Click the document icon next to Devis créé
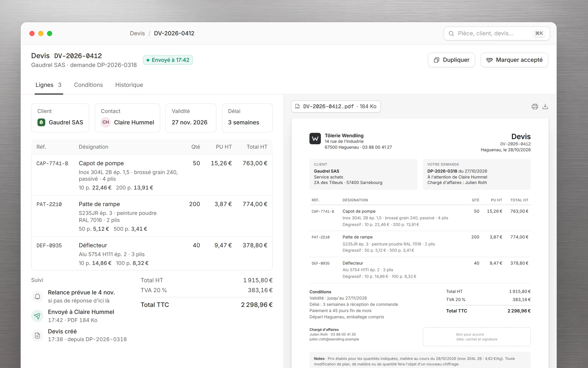 coord(37,335)
